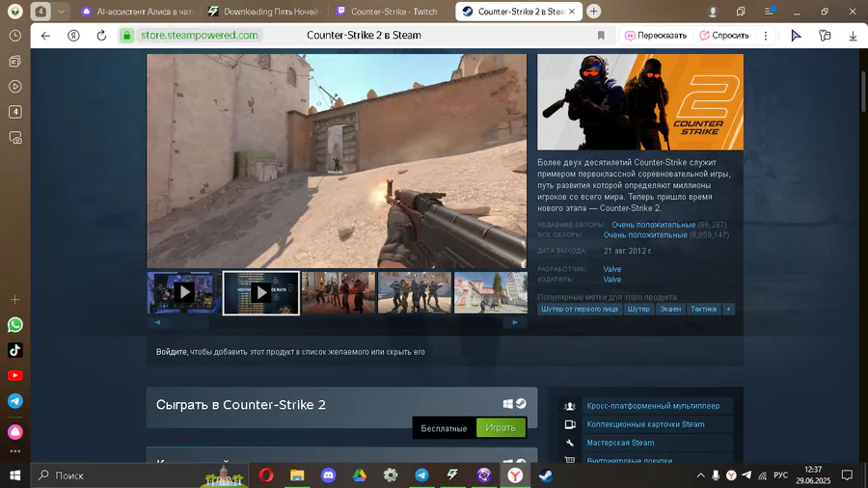This screenshot has height=488, width=868.
Task: Open the tab collections icon in sidebar
Action: (14, 61)
